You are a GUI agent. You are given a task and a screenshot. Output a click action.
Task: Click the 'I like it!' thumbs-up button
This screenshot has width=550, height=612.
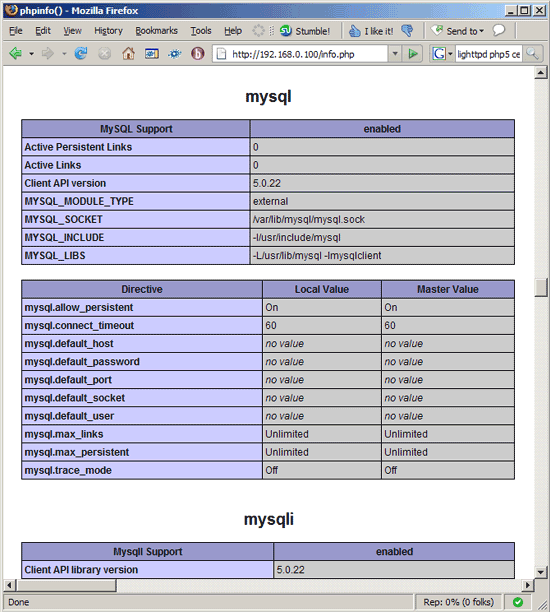371,31
